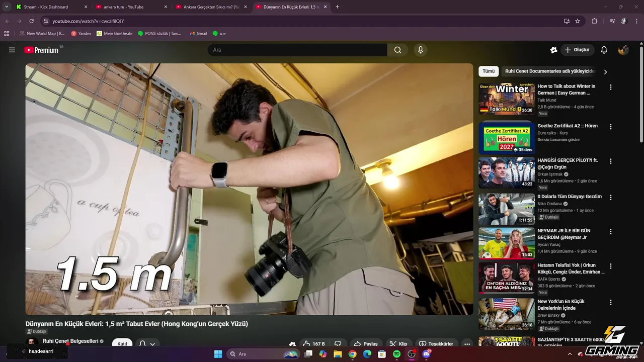Open New York'un En Küçük Dairelerinin video

pyautogui.click(x=561, y=305)
